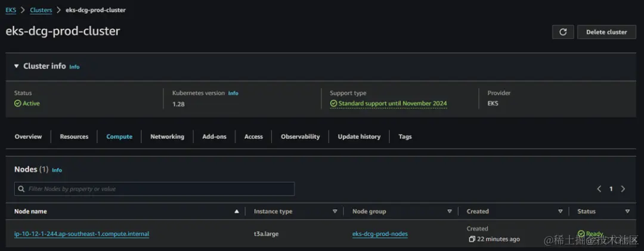Select page 1 in the nodes pagination
The width and height of the screenshot is (644, 251).
[611, 189]
